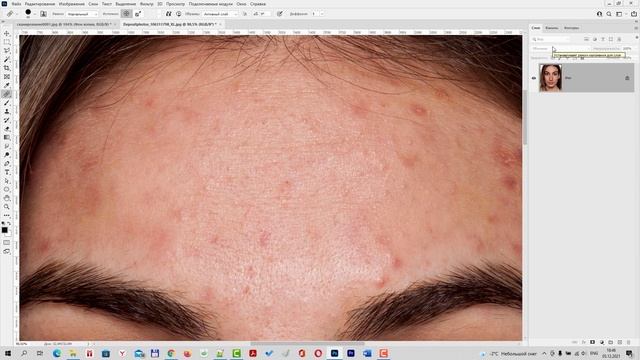This screenshot has height=360, width=640.
Task: Select the Move tool
Action: pos(7,33)
